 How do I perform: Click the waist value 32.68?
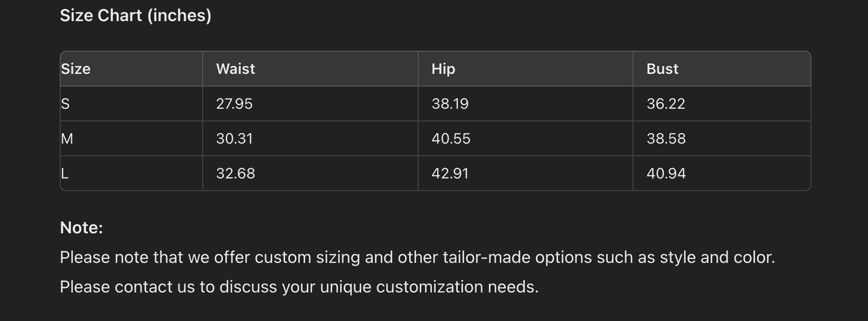235,174
